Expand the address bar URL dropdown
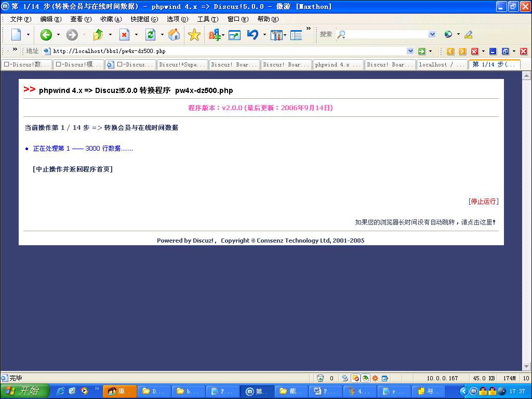This screenshot has height=399, width=532. click(x=410, y=51)
